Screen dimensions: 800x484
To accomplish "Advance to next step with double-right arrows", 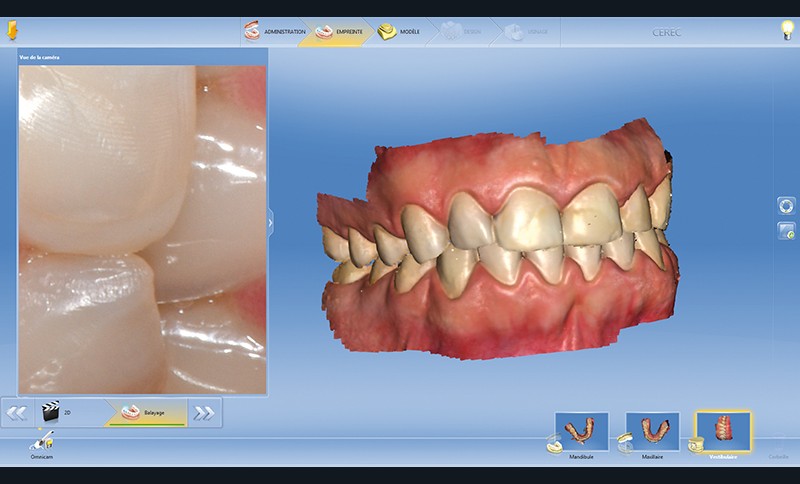I will (204, 412).
